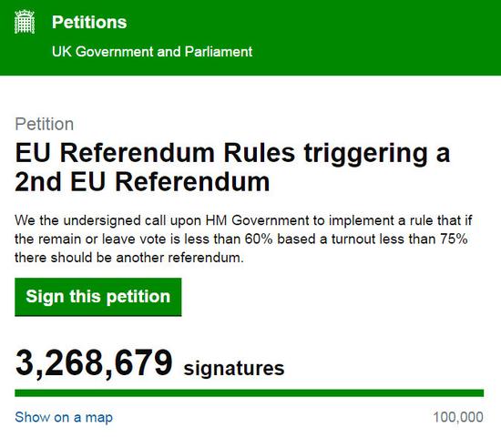Image resolution: width=501 pixels, height=448 pixels.
Task: Click the UK Government and Parliament subtitle
Action: point(152,52)
